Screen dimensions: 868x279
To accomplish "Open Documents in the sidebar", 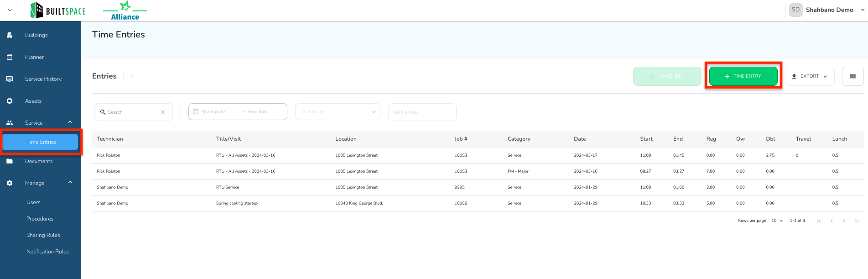I will point(39,161).
